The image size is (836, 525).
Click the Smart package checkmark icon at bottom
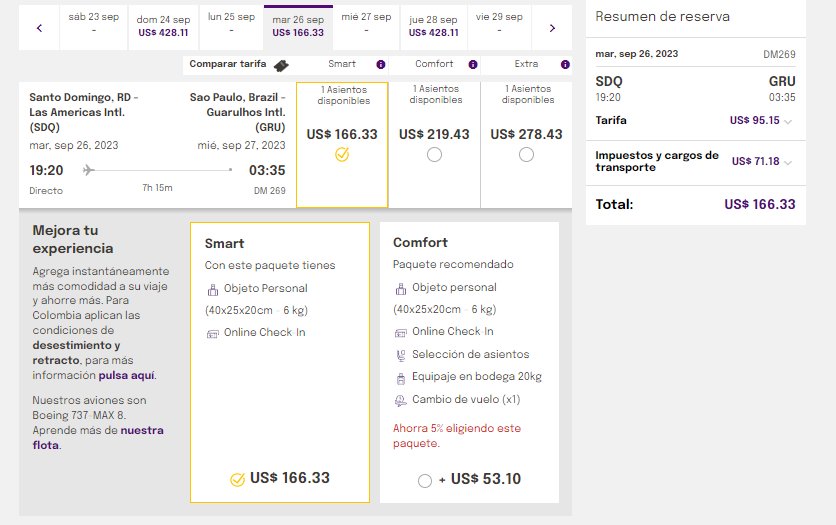(237, 479)
